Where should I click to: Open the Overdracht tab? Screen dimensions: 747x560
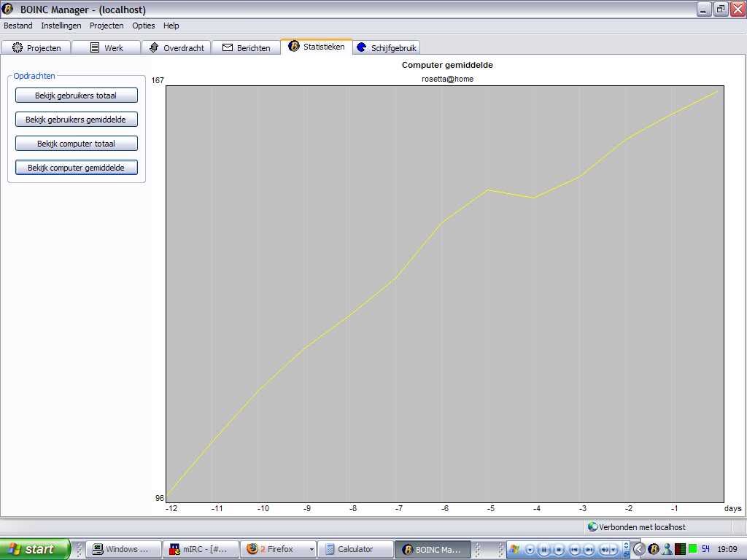(x=177, y=47)
